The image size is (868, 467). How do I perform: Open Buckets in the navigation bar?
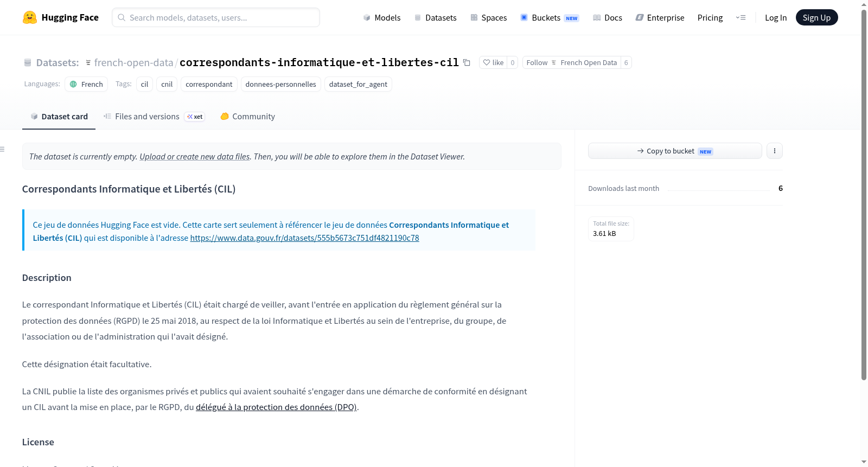pyautogui.click(x=550, y=17)
